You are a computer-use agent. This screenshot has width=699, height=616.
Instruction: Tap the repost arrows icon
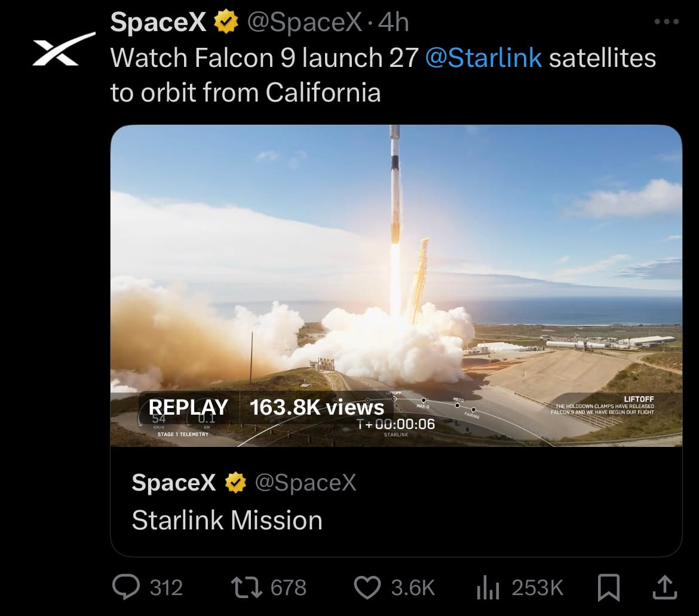[247, 587]
